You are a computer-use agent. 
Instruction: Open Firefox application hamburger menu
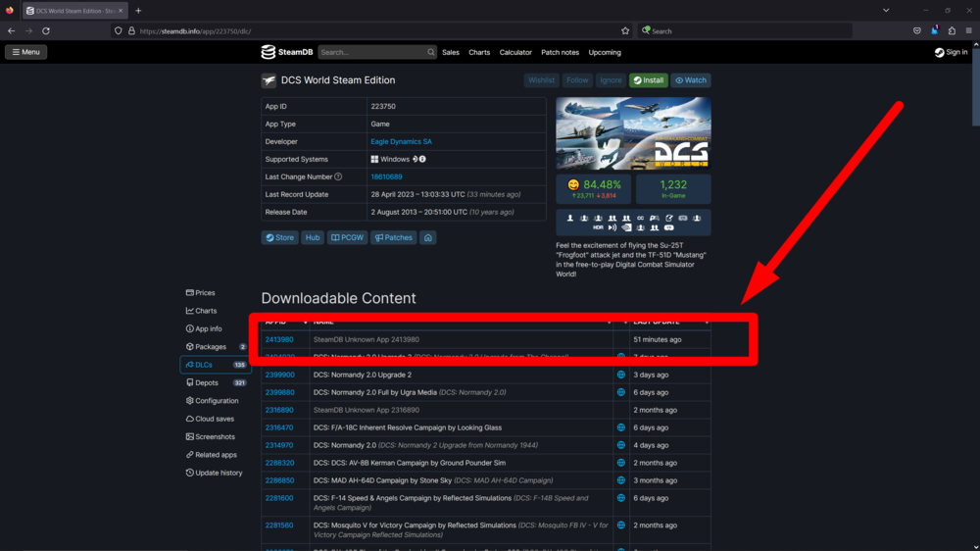click(x=969, y=30)
